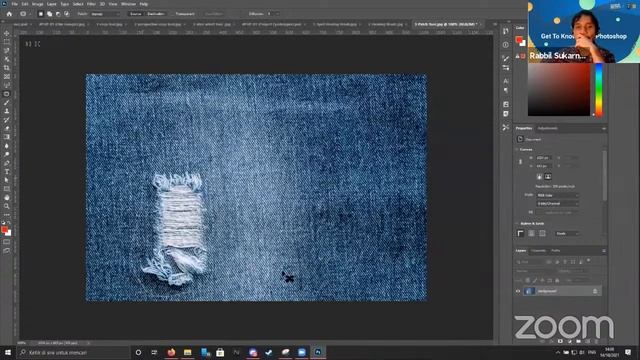
Task: Open the tool preset picker arrow
Action: pyautogui.click(x=29, y=14)
